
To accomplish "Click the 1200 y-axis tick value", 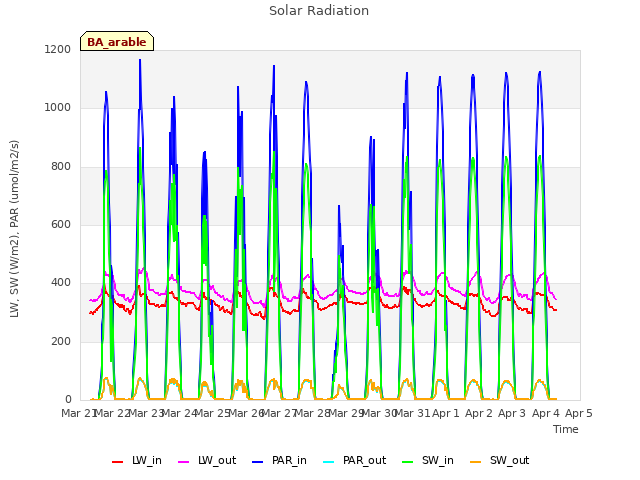I will (58, 49).
